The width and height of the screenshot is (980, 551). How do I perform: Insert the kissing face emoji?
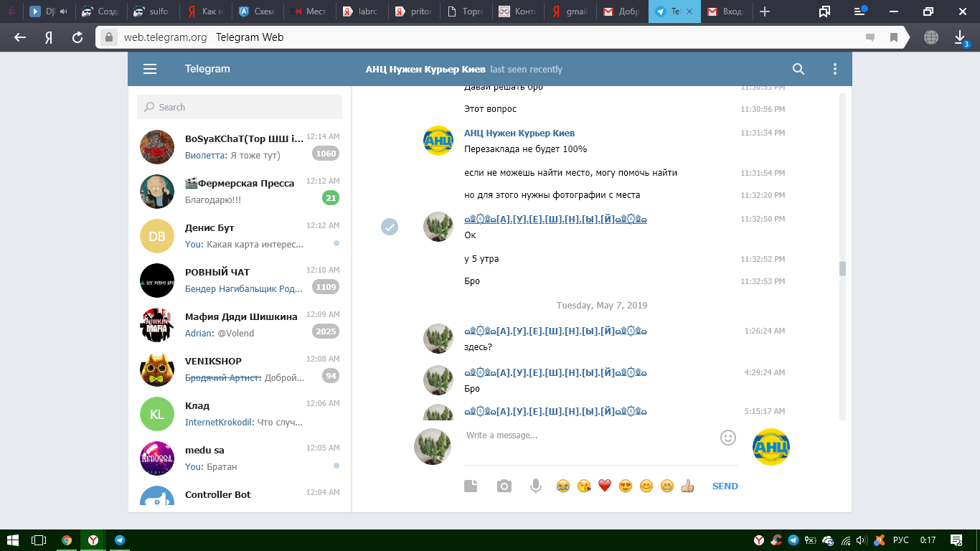click(x=584, y=486)
